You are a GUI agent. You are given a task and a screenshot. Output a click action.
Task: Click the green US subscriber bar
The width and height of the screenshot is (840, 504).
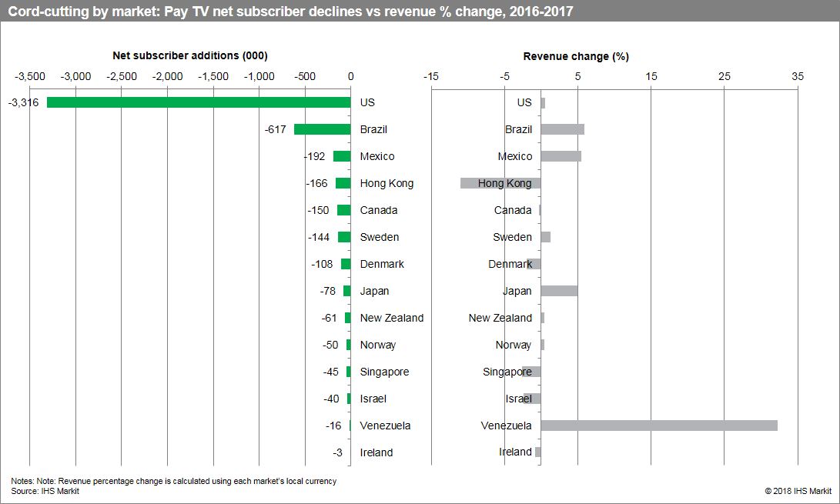(x=199, y=102)
